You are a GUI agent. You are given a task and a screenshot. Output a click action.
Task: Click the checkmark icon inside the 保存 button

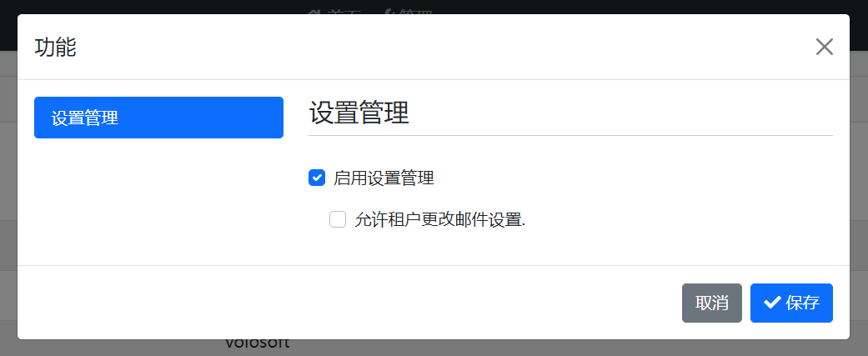tap(772, 303)
